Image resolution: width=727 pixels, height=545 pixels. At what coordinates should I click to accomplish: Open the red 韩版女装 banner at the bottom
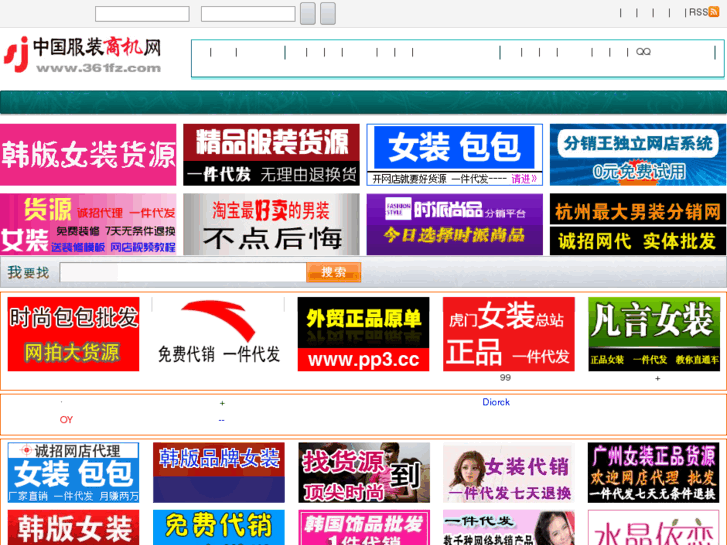pyautogui.click(x=73, y=527)
